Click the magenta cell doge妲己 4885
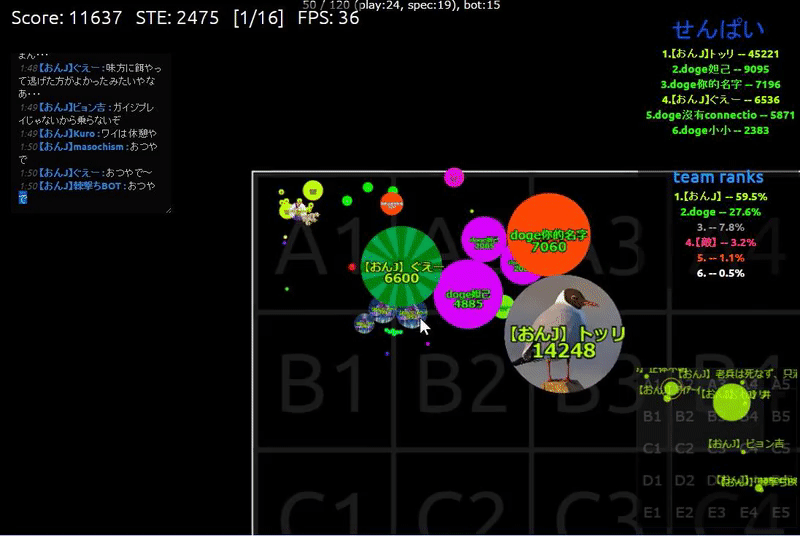800x536 pixels. (x=468, y=294)
